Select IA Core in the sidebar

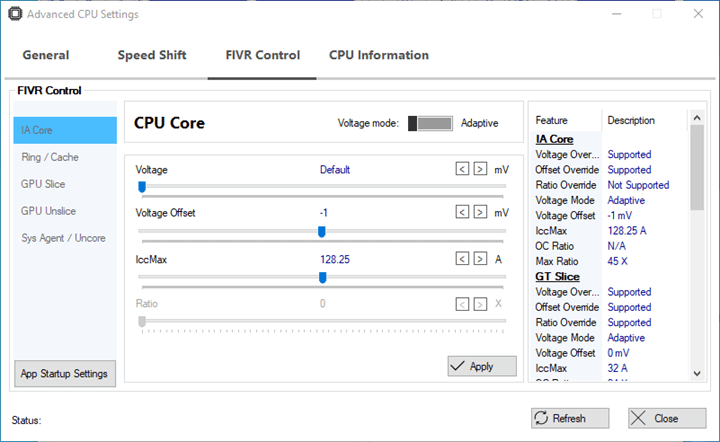(65, 130)
